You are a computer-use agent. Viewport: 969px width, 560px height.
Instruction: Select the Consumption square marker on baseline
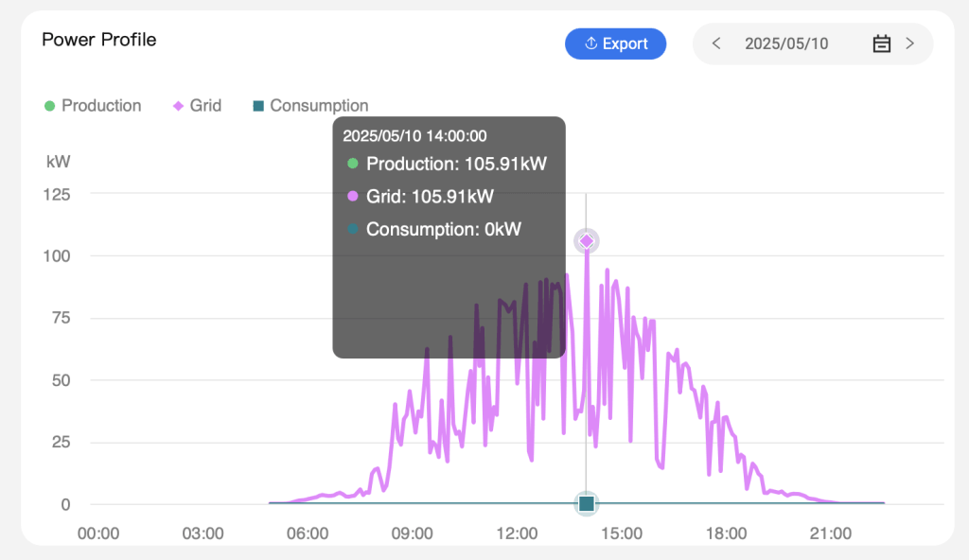pos(587,503)
